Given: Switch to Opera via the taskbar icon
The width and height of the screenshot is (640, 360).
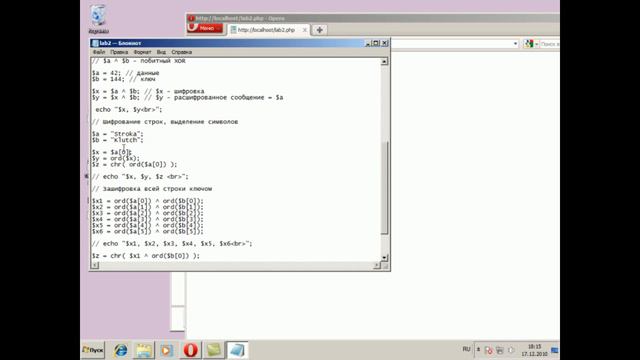Looking at the screenshot, I should (x=190, y=350).
